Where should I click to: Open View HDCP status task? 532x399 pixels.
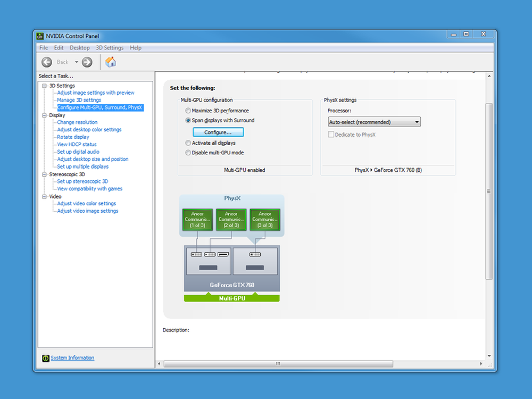(77, 145)
